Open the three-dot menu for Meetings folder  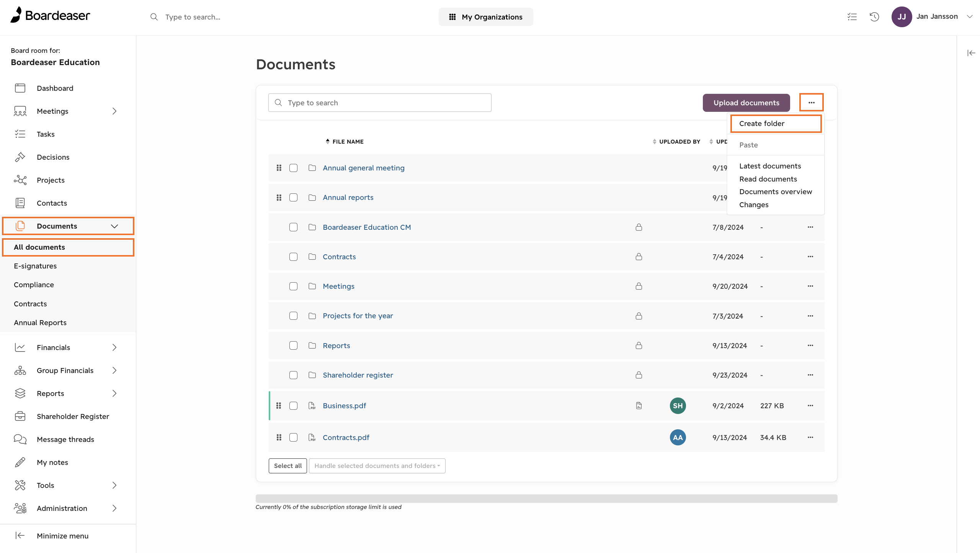pyautogui.click(x=810, y=286)
